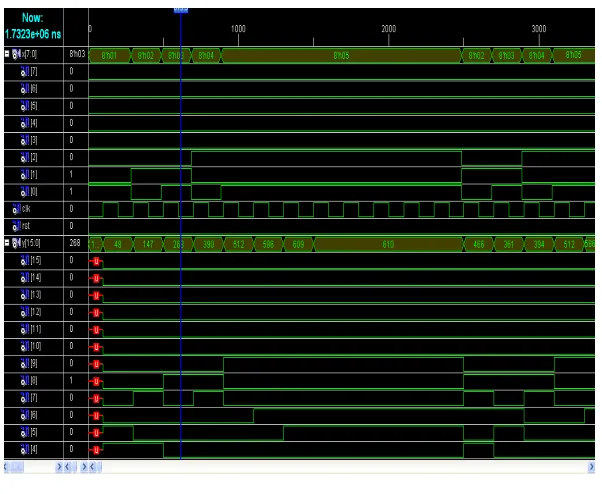Select x bit [1] signal icon
The height and width of the screenshot is (494, 602).
[x=25, y=175]
